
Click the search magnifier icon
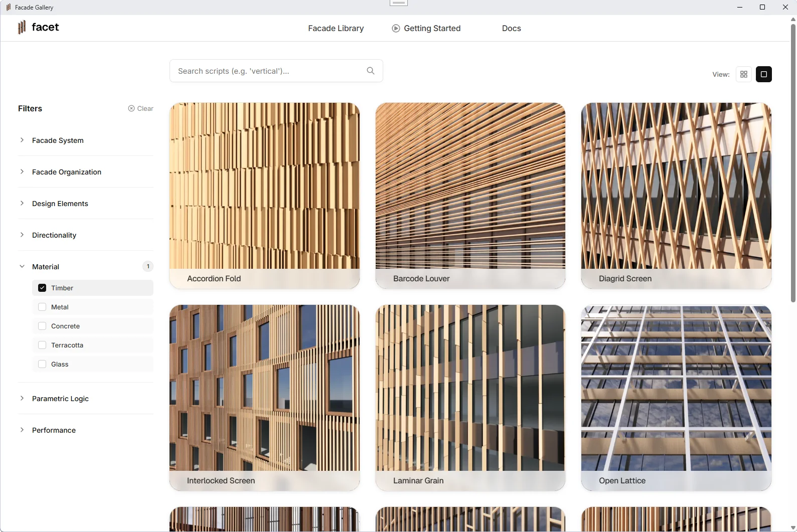point(371,71)
